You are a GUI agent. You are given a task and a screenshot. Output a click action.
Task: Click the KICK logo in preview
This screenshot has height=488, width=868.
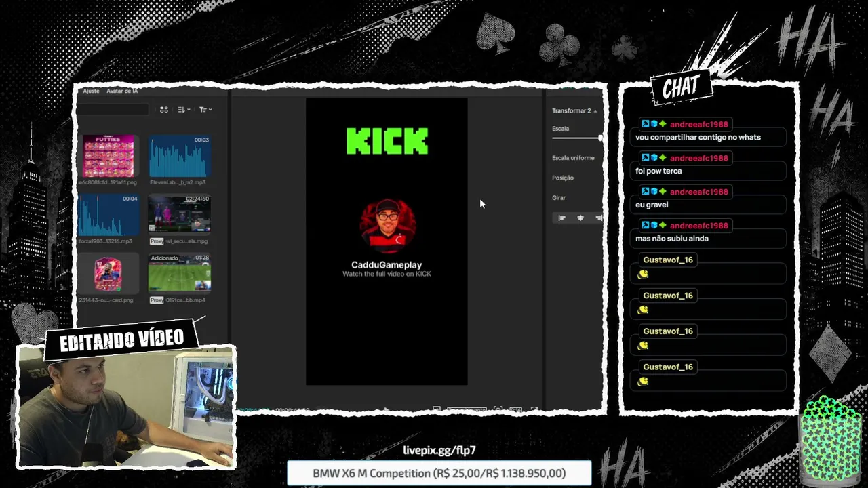point(387,142)
